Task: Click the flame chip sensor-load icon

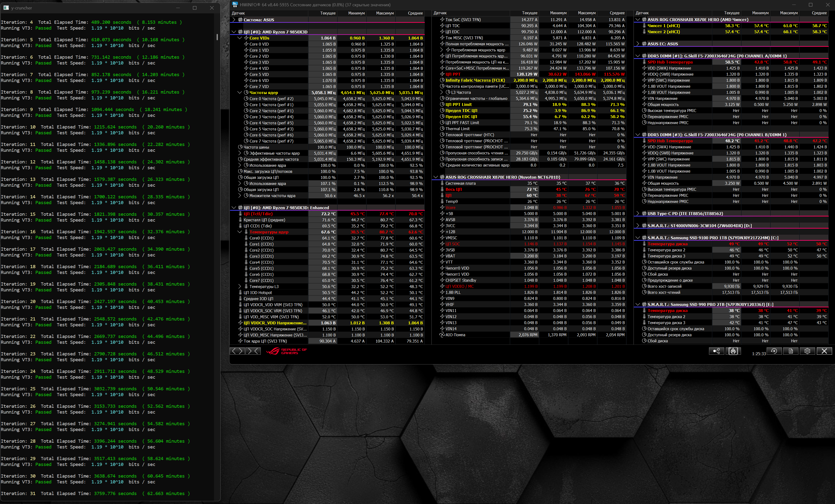Action: [x=733, y=351]
